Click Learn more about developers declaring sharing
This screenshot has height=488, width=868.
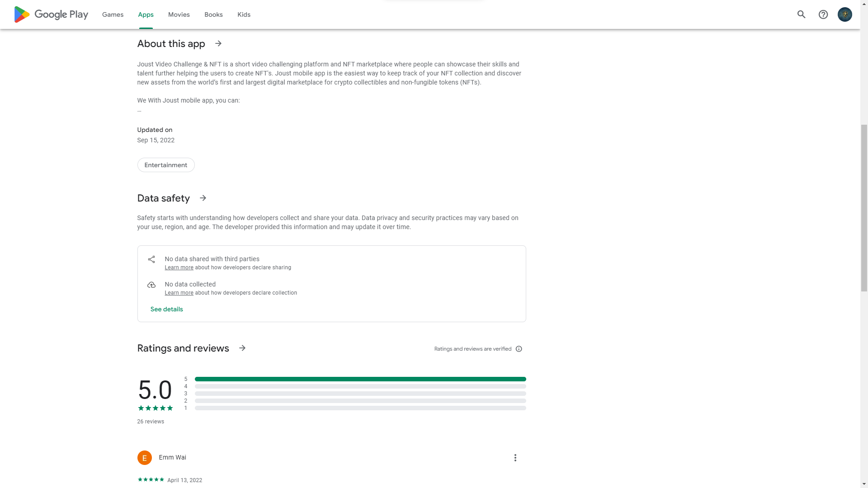click(x=179, y=267)
